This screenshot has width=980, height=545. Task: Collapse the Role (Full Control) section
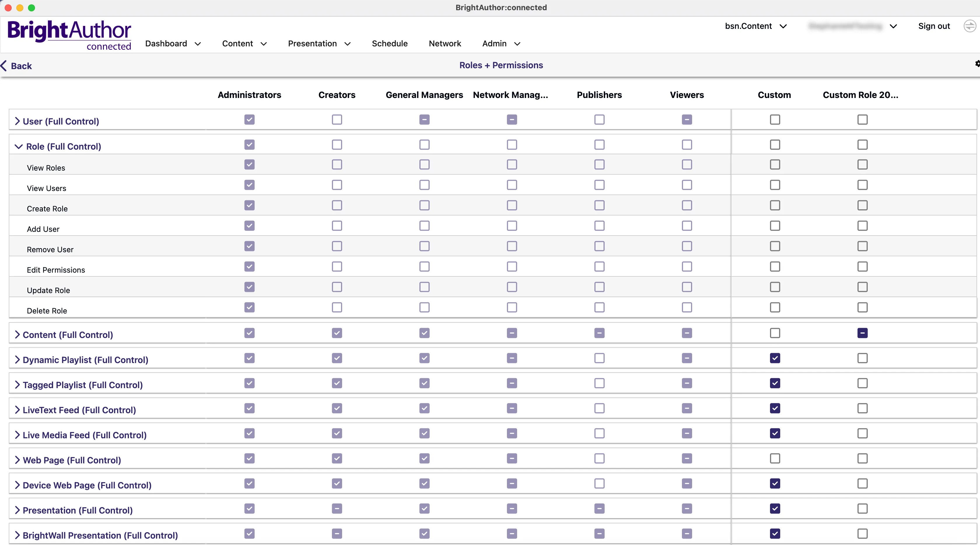click(18, 146)
